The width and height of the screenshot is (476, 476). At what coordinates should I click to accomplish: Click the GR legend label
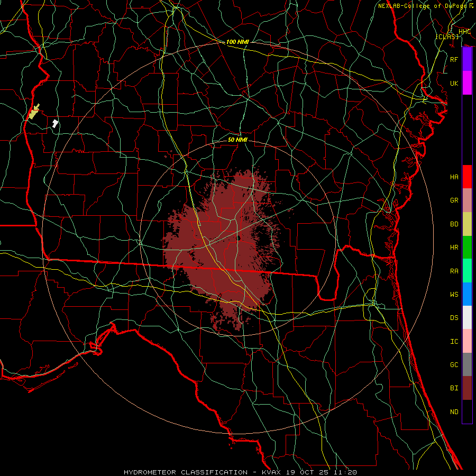pyautogui.click(x=454, y=200)
